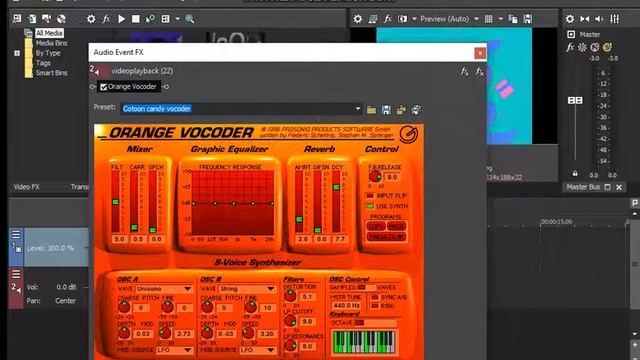The width and height of the screenshot is (640, 360).
Task: Select the Master Bus tab
Action: click(583, 187)
